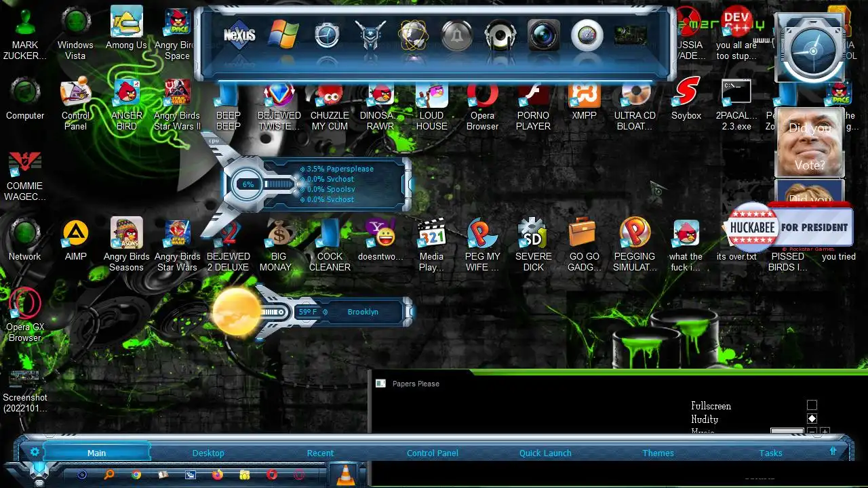
Task: Click the bell icon in the dock
Action: (456, 35)
